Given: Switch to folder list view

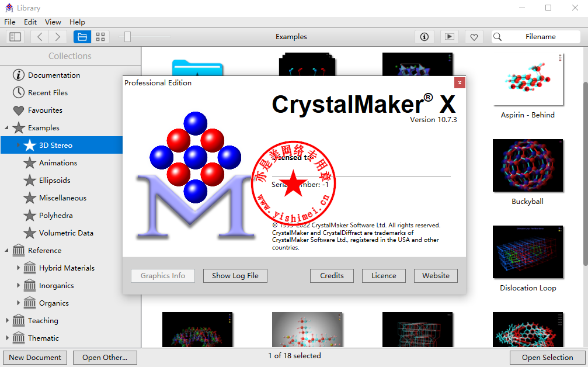Looking at the screenshot, I should 82,37.
